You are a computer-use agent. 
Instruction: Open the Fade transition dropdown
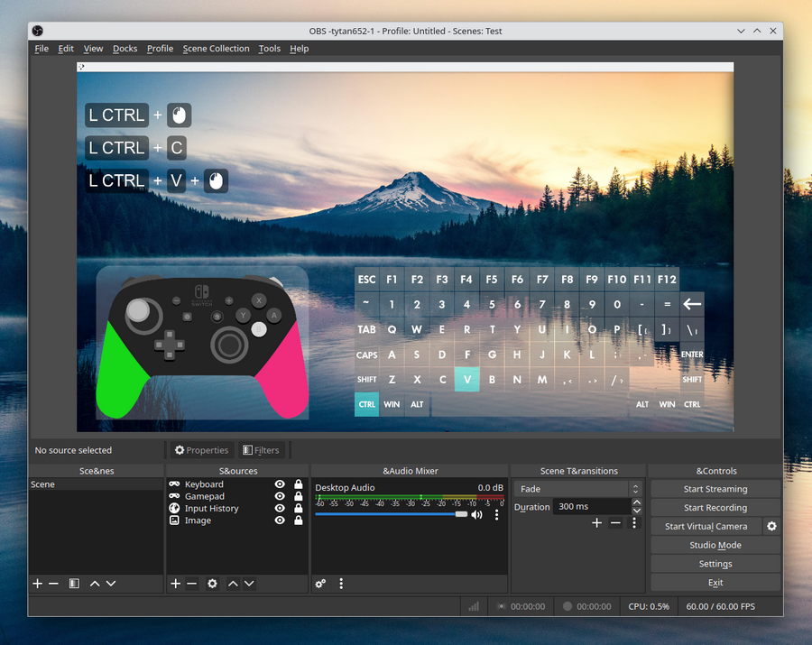[577, 489]
